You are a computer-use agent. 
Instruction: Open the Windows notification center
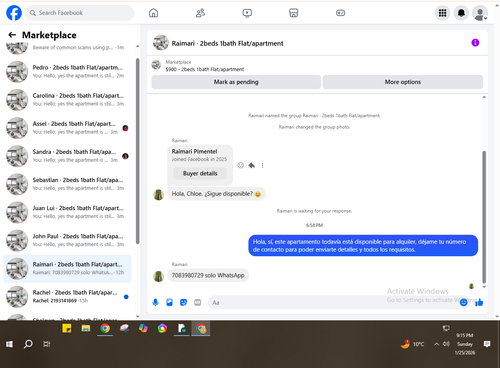[x=487, y=344]
